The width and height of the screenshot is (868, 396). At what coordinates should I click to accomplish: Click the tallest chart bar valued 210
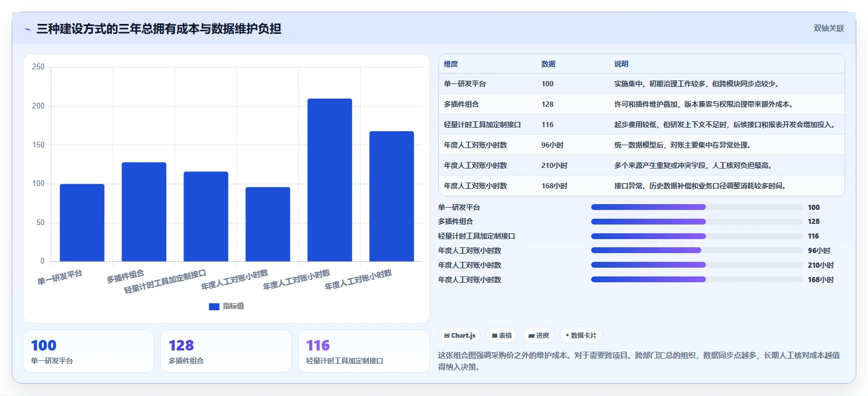pyautogui.click(x=330, y=180)
